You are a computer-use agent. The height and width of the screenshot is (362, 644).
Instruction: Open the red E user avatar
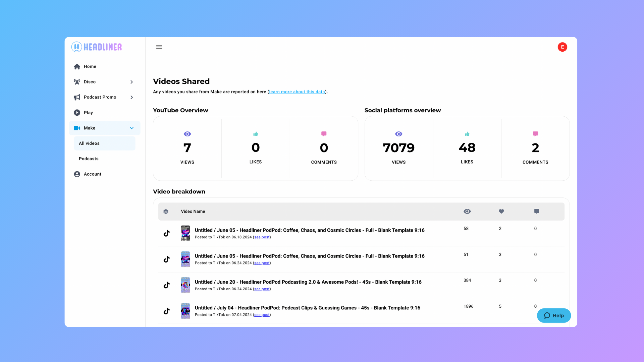coord(562,47)
